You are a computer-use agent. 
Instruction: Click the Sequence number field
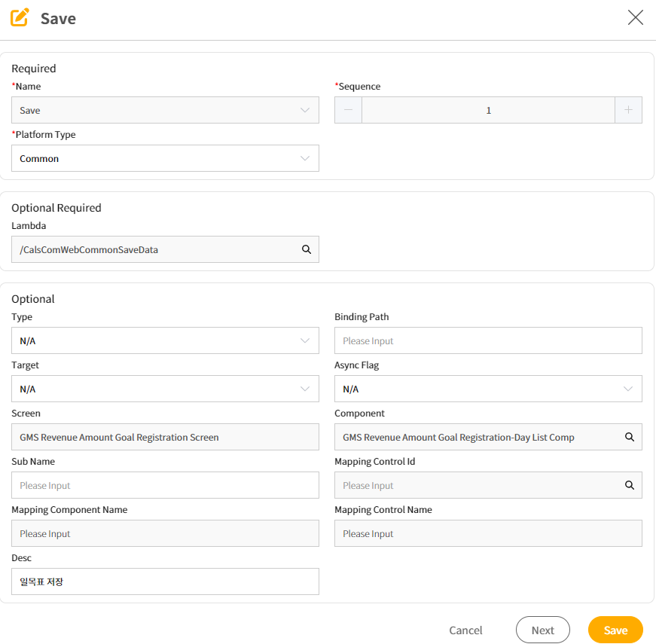[488, 110]
